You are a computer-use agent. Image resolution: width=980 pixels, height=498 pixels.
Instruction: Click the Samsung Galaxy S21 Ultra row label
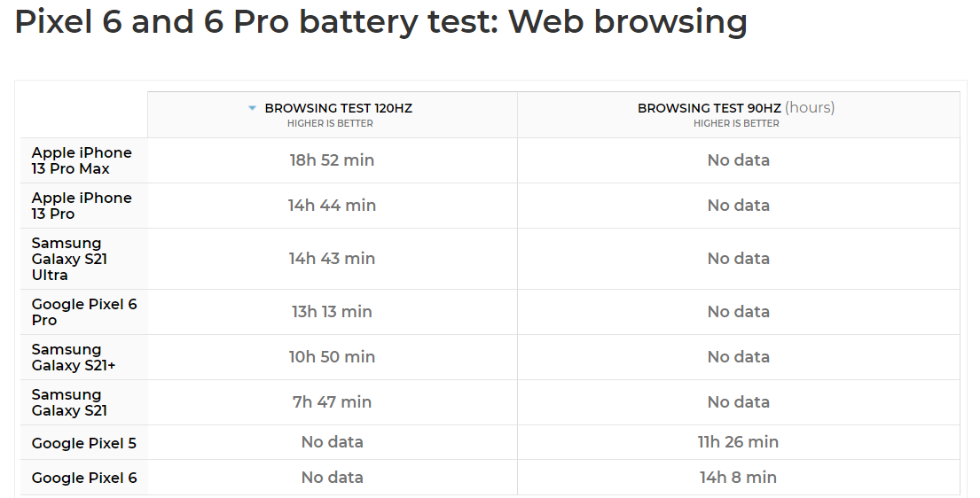pos(70,259)
